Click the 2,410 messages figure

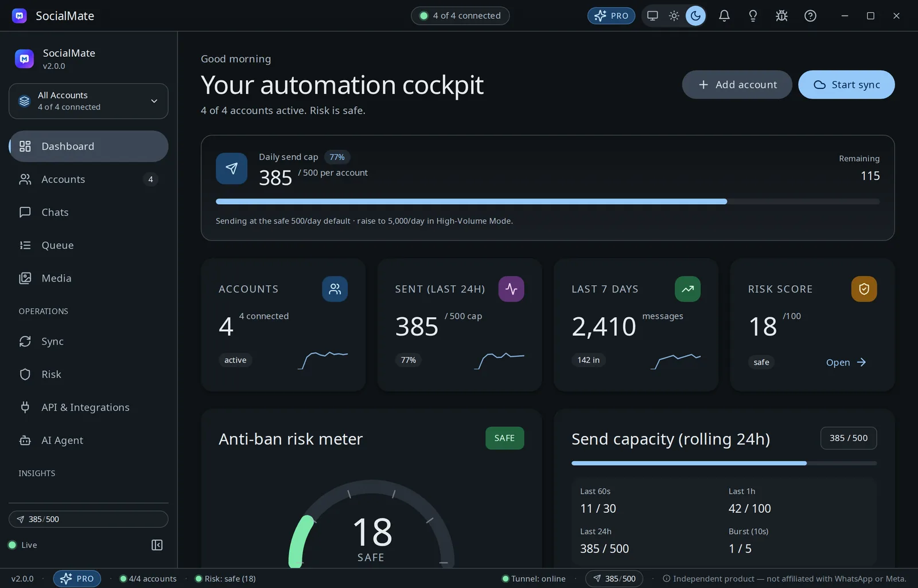pos(604,326)
